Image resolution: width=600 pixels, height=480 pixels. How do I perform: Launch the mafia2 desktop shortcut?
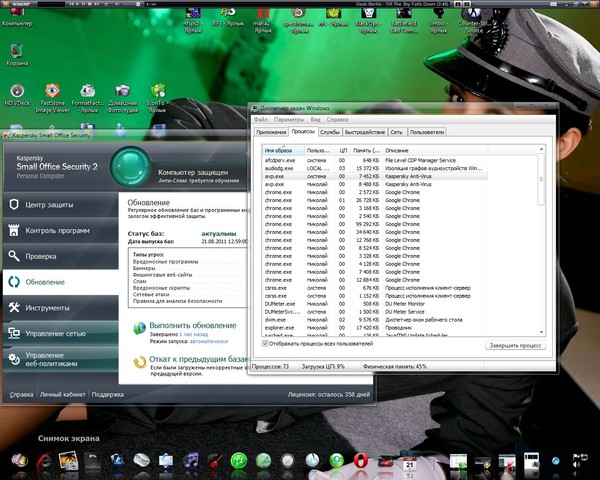tap(263, 20)
